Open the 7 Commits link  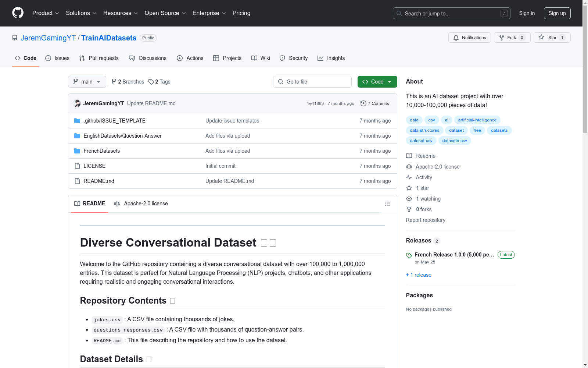coord(375,103)
